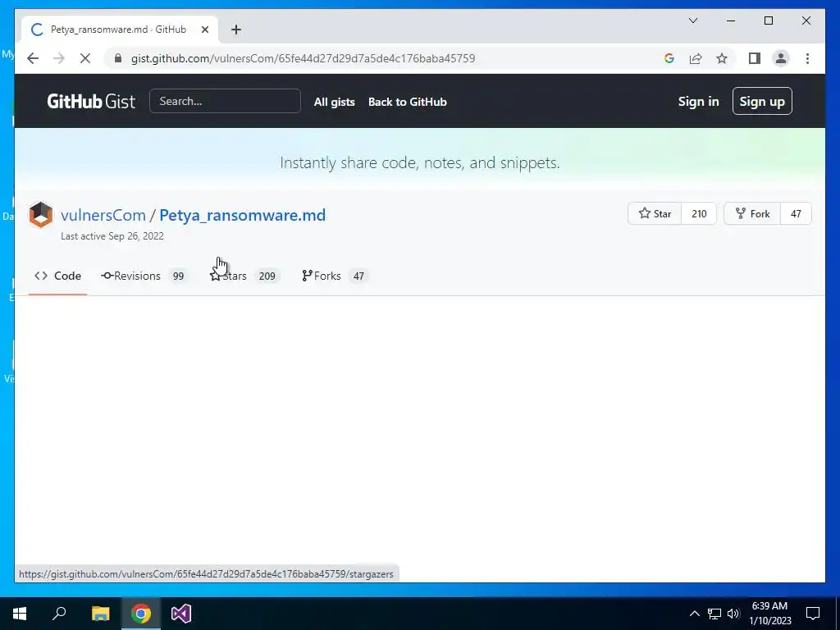This screenshot has width=840, height=630.
Task: Select the Petya_ransomware.md browser tab
Action: pos(120,30)
